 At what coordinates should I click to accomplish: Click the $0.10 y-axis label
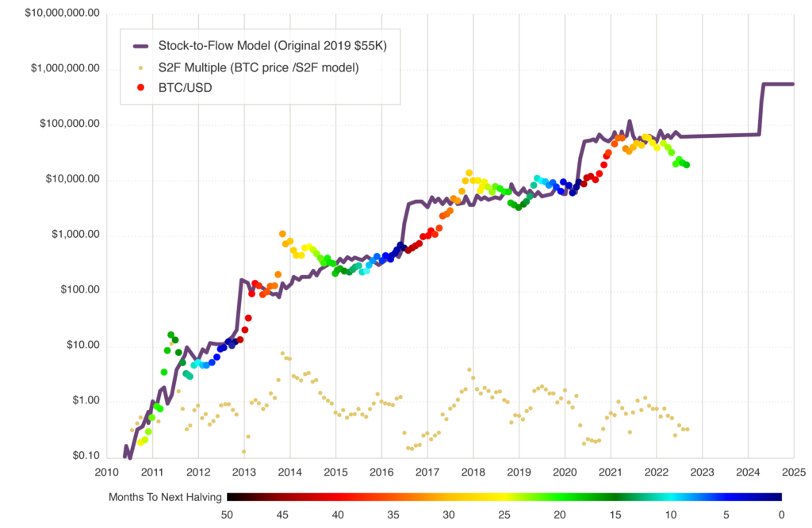(x=86, y=456)
